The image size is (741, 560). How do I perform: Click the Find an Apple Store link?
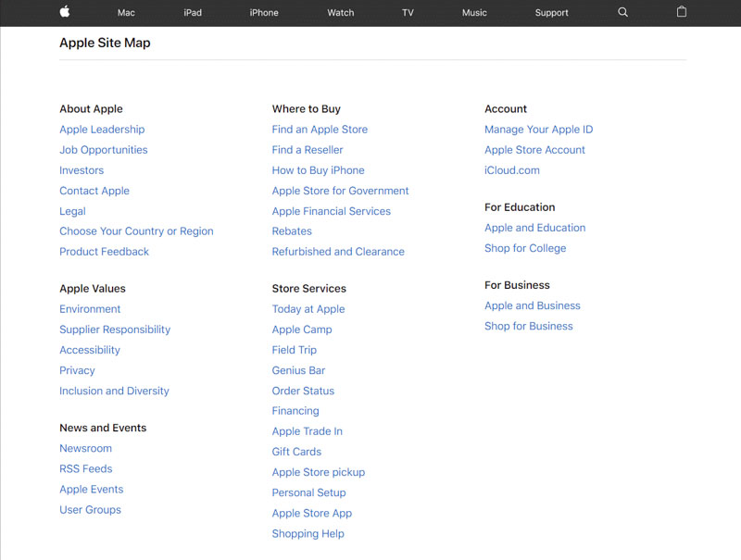[320, 129]
